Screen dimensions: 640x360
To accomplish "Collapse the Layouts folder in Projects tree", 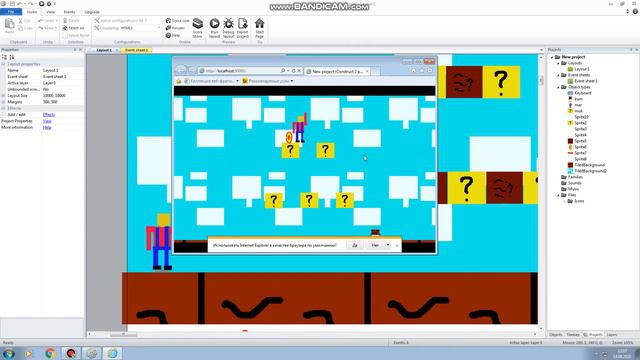I will coord(558,63).
